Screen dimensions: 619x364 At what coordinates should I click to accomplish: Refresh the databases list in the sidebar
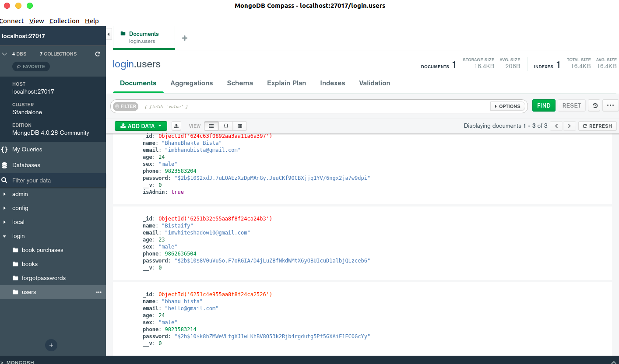[96, 53]
